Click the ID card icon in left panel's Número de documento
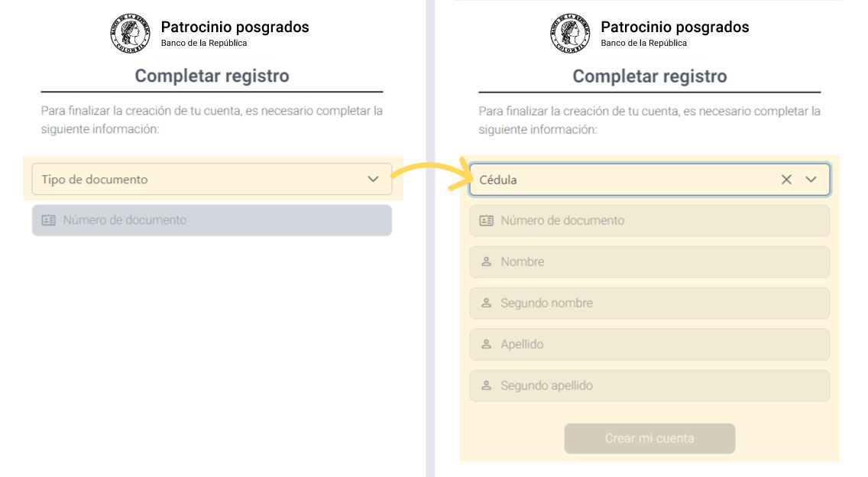This screenshot has width=868, height=477. pyautogui.click(x=47, y=220)
